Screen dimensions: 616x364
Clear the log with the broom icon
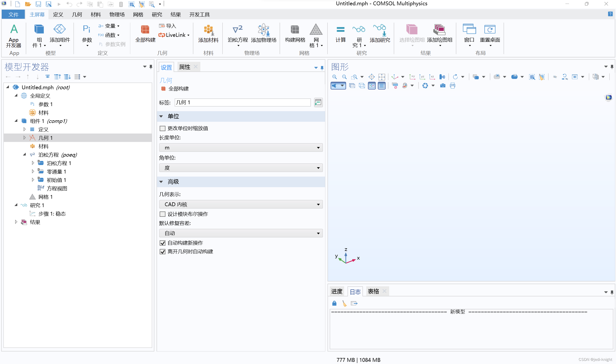(344, 304)
